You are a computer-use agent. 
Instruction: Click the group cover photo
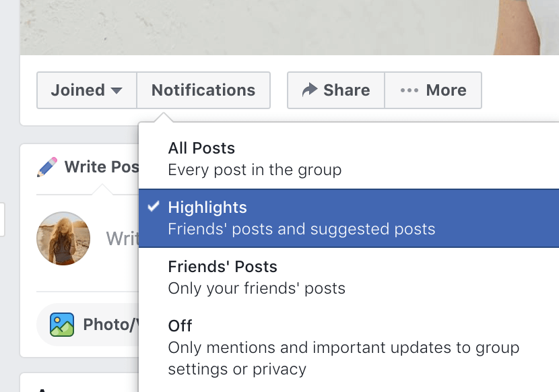[x=290, y=28]
